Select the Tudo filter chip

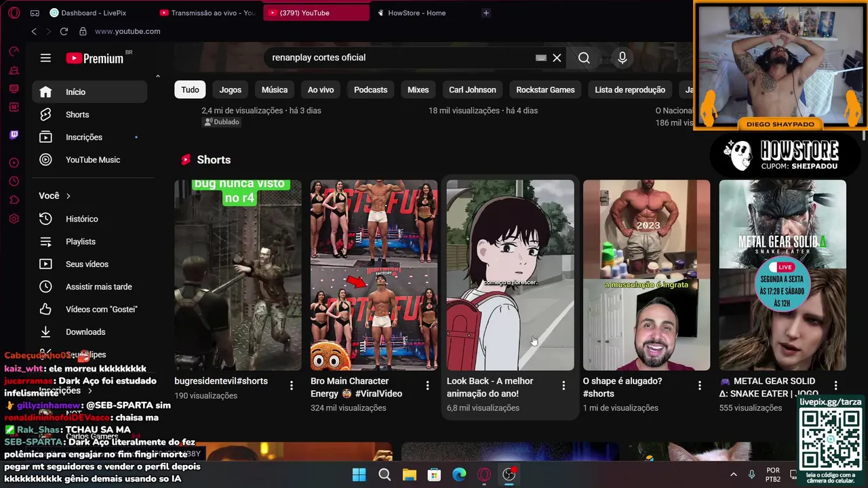click(190, 89)
